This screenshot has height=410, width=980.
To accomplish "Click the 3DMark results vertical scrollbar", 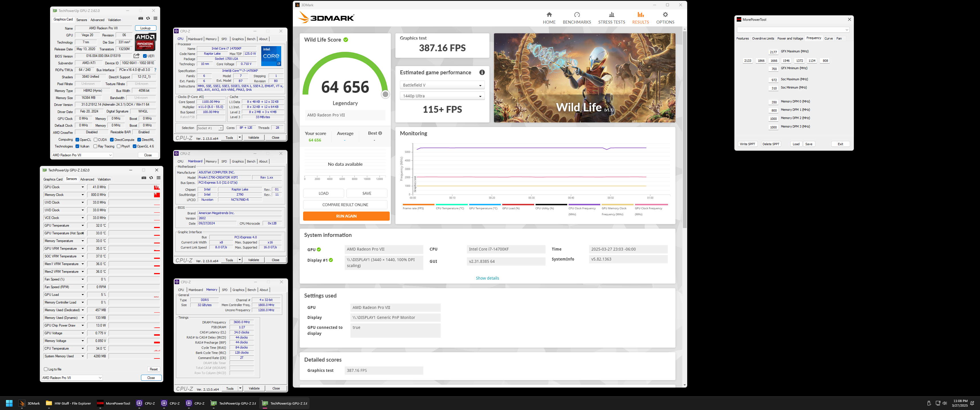I will 684,129.
